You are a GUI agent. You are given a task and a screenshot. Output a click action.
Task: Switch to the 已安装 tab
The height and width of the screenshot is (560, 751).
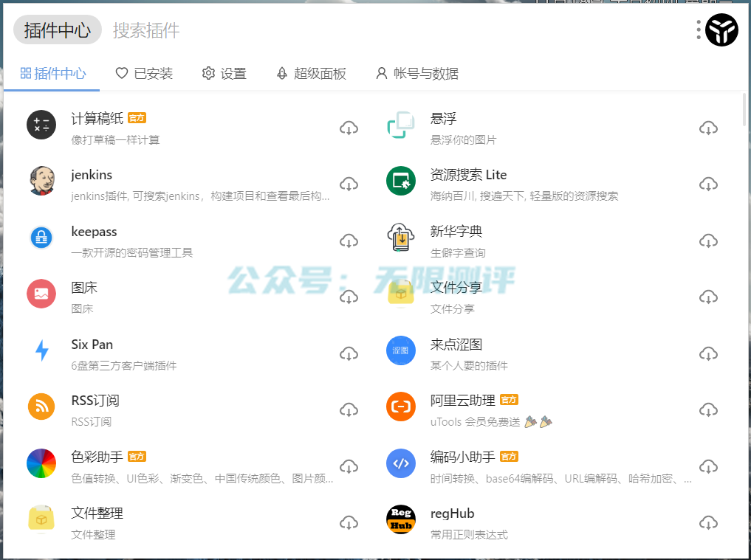[x=144, y=74]
